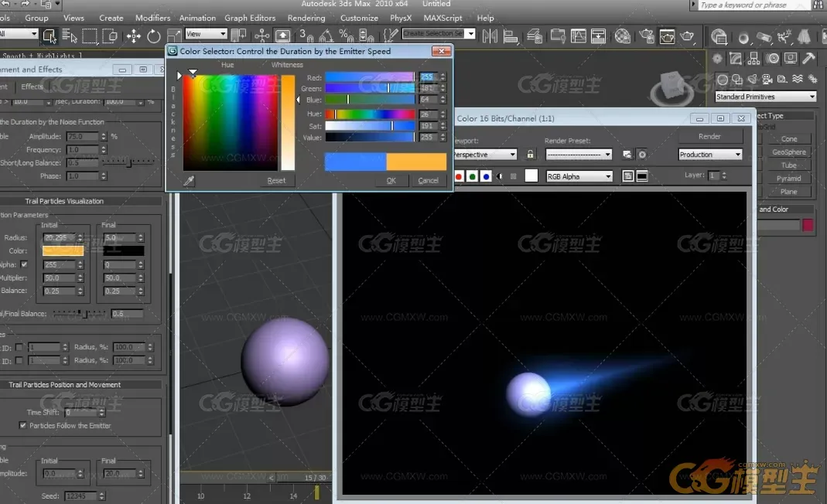This screenshot has width=827, height=504.
Task: Click the Render button
Action: (x=710, y=136)
